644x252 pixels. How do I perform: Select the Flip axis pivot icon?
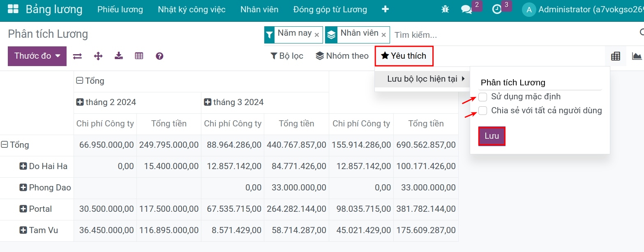[77, 56]
